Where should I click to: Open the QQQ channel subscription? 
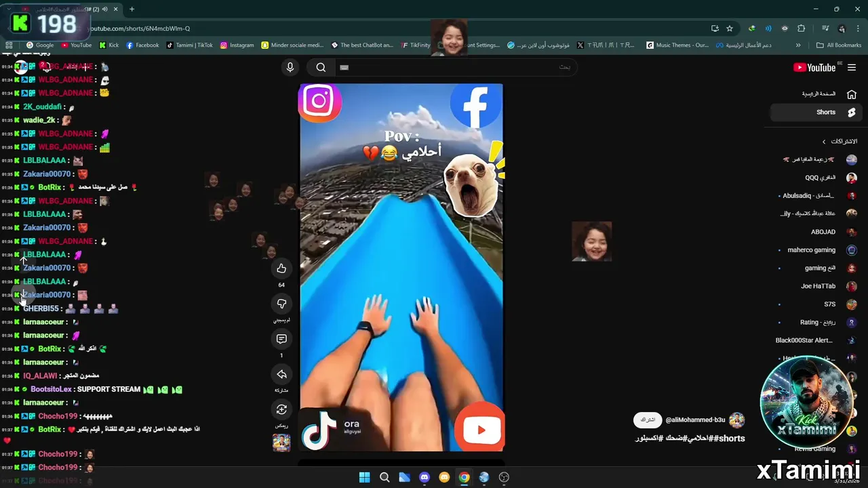click(816, 178)
